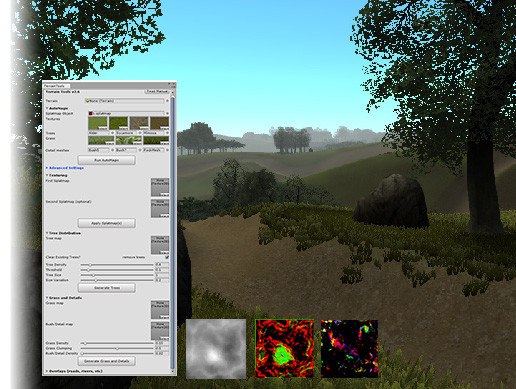The height and width of the screenshot is (389, 516).
Task: Adjust the Grass Density slider
Action: coord(117,343)
